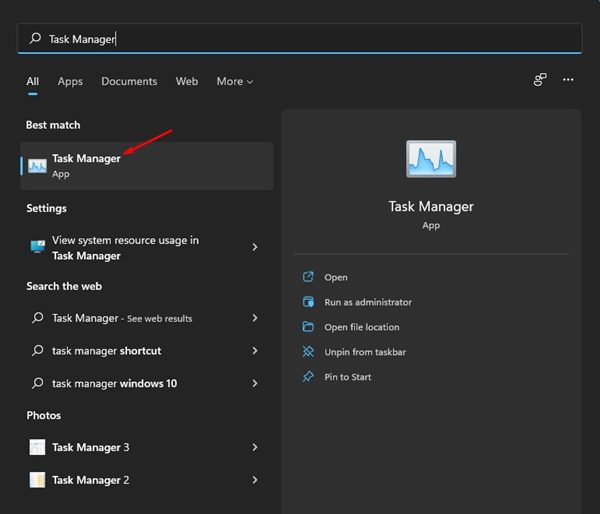Click the Open file location folder icon
600x514 pixels.
coord(307,327)
